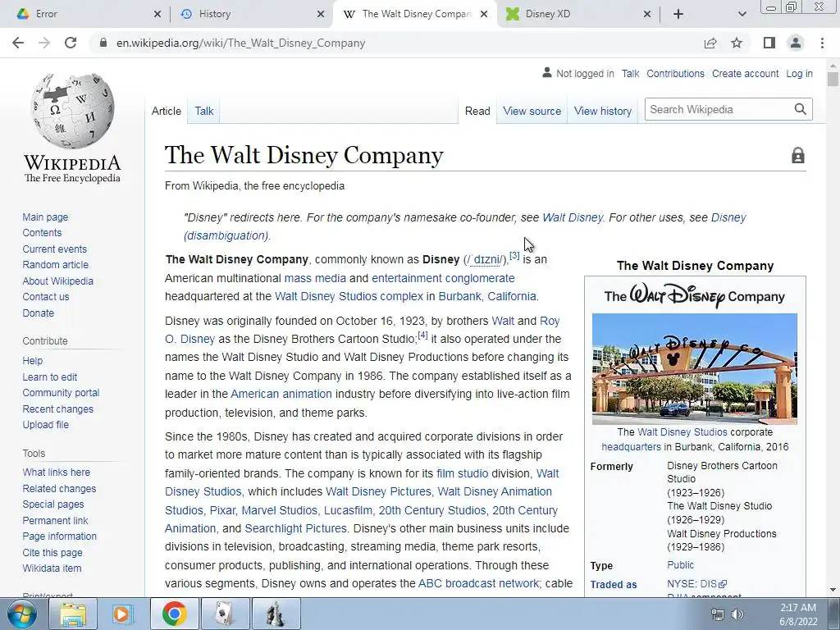
Task: Share this page using the share icon
Action: click(710, 43)
